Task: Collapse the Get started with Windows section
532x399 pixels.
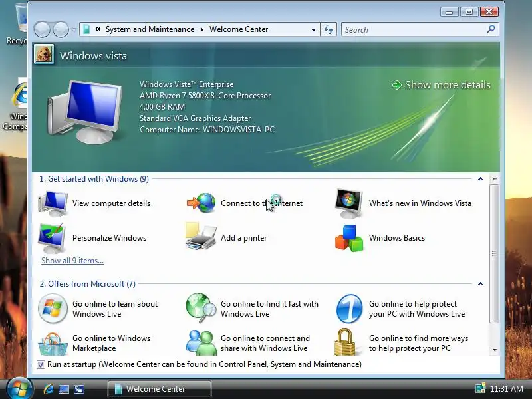Action: [x=480, y=179]
